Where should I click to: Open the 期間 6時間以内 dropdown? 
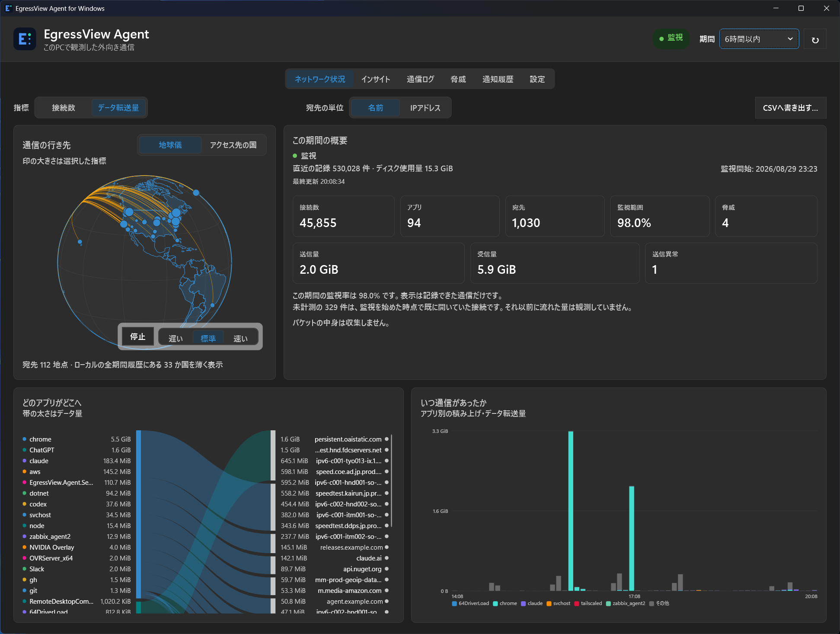tap(759, 39)
